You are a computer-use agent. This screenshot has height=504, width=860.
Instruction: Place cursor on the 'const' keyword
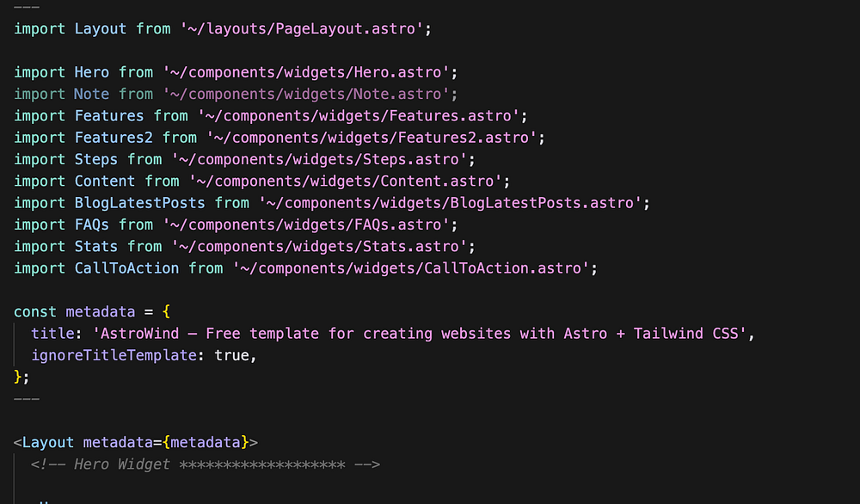click(35, 311)
